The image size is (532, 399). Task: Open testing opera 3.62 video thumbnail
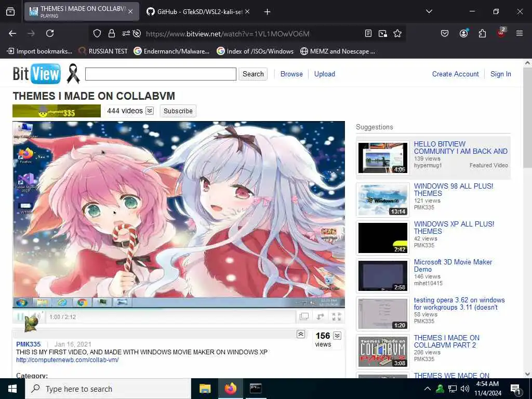pos(383,314)
